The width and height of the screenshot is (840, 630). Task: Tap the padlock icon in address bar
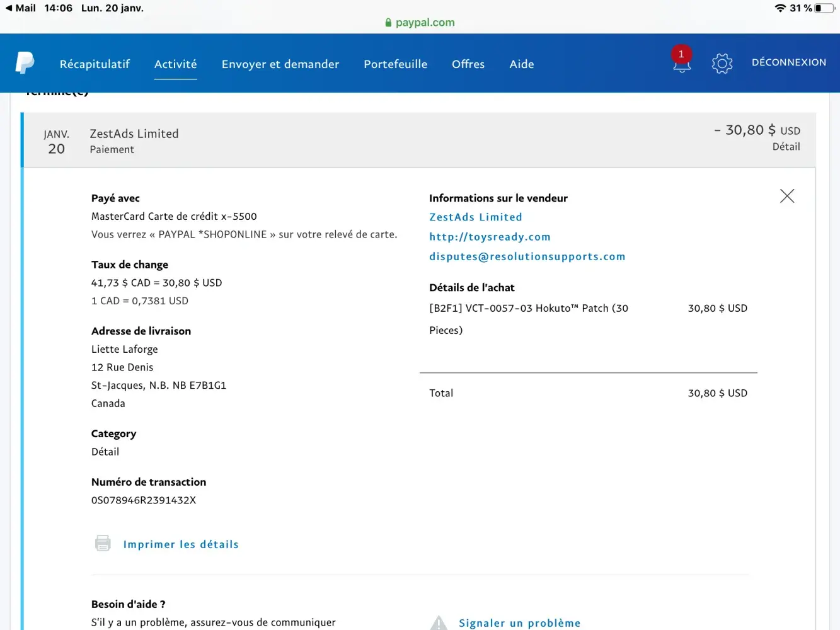pos(388,23)
